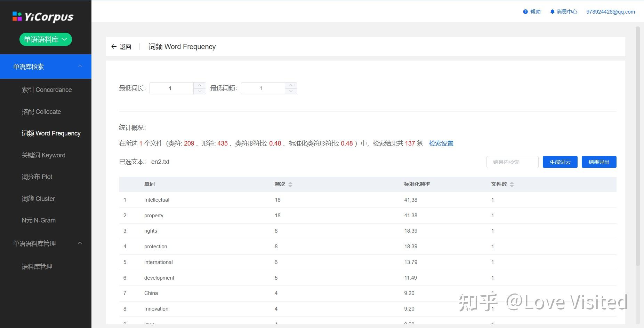Image resolution: width=644 pixels, height=328 pixels.
Task: Open the 帮助 help link
Action: pyautogui.click(x=536, y=12)
